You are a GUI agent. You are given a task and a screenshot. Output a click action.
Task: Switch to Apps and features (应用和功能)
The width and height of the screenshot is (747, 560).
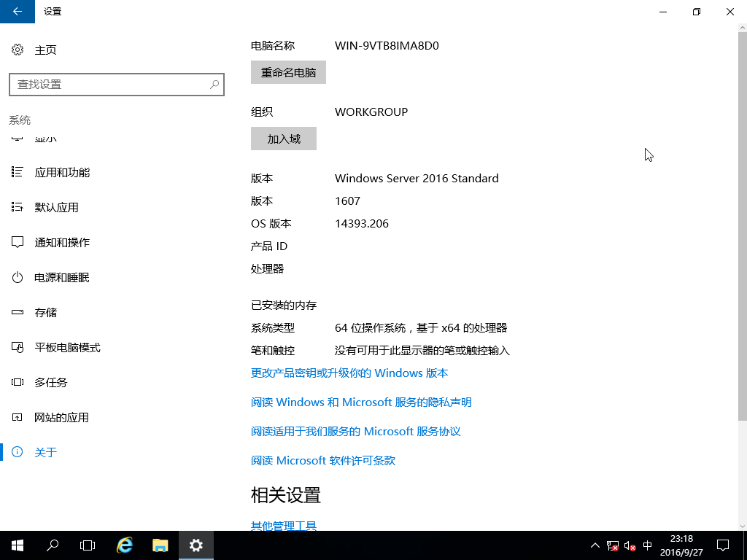coord(62,173)
